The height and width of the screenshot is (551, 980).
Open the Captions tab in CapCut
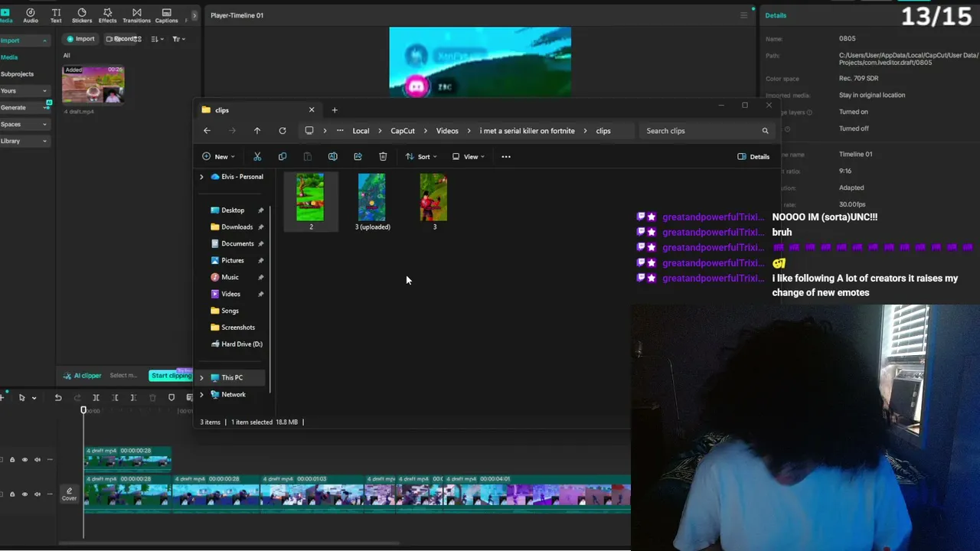[x=166, y=15]
